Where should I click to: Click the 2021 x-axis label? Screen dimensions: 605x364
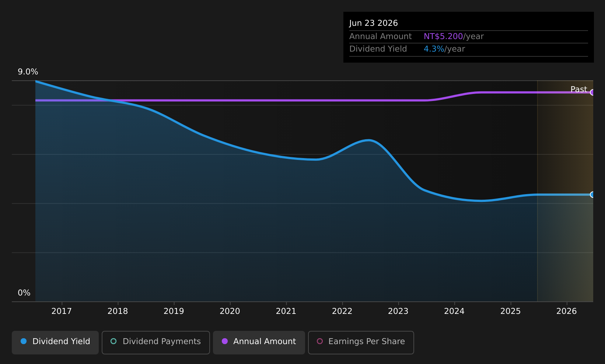(x=286, y=311)
